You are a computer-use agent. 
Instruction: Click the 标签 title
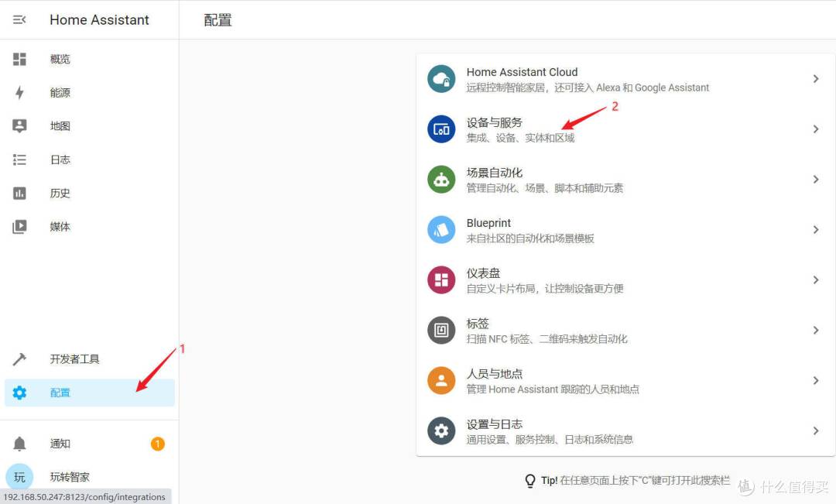[x=478, y=324]
